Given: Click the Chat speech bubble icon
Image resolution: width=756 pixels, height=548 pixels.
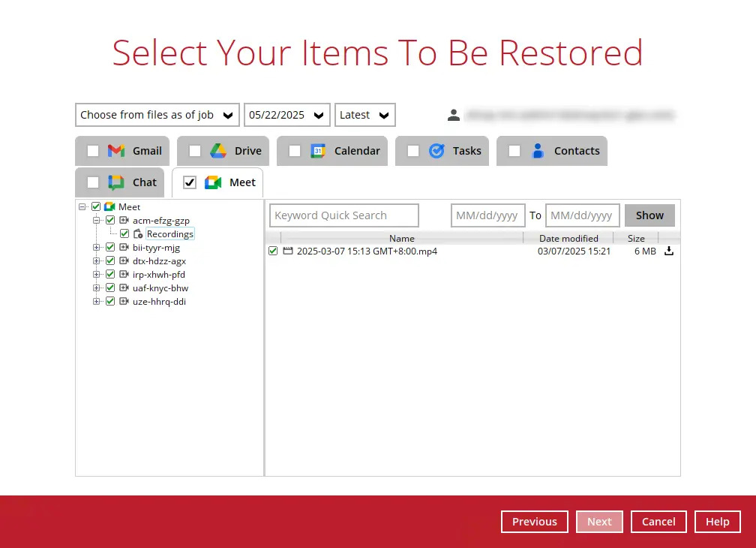Looking at the screenshot, I should coord(116,182).
